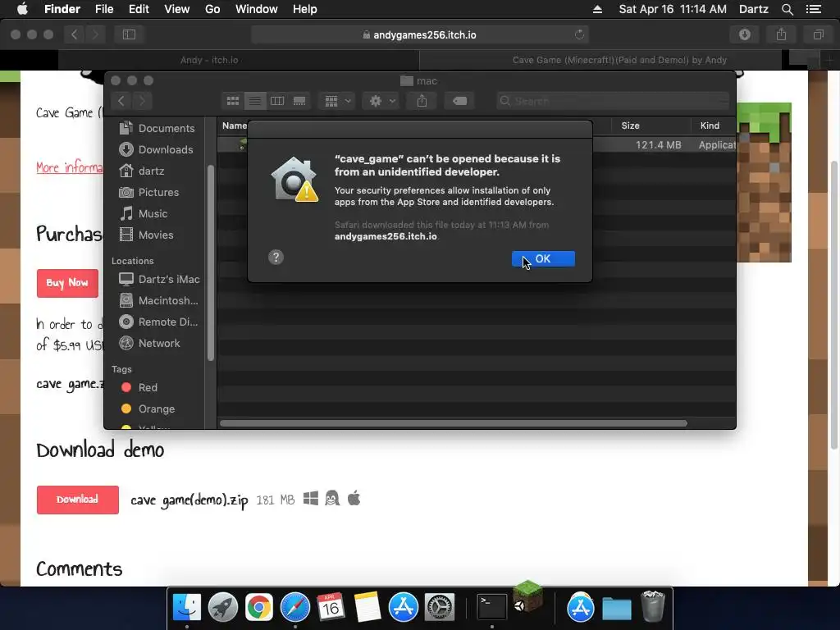Select Network under Locations

tap(150, 344)
